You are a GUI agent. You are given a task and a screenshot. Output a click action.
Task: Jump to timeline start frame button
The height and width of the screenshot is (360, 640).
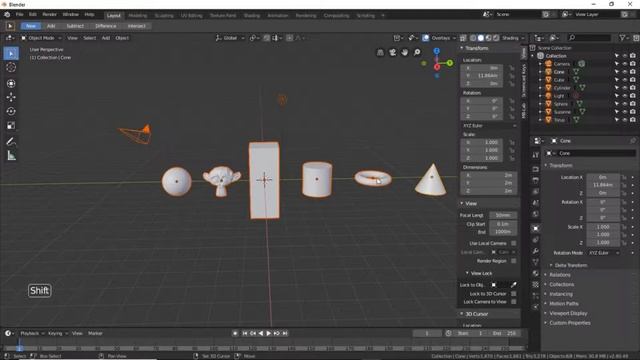244,333
